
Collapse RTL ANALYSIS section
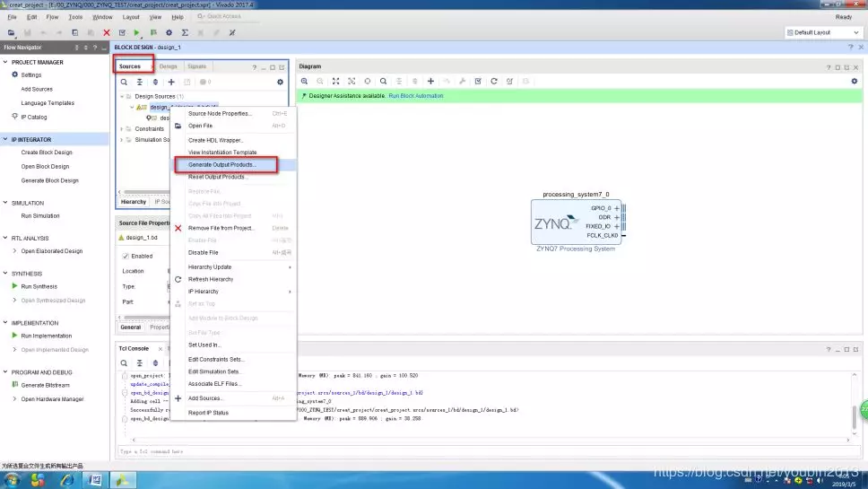click(5, 238)
